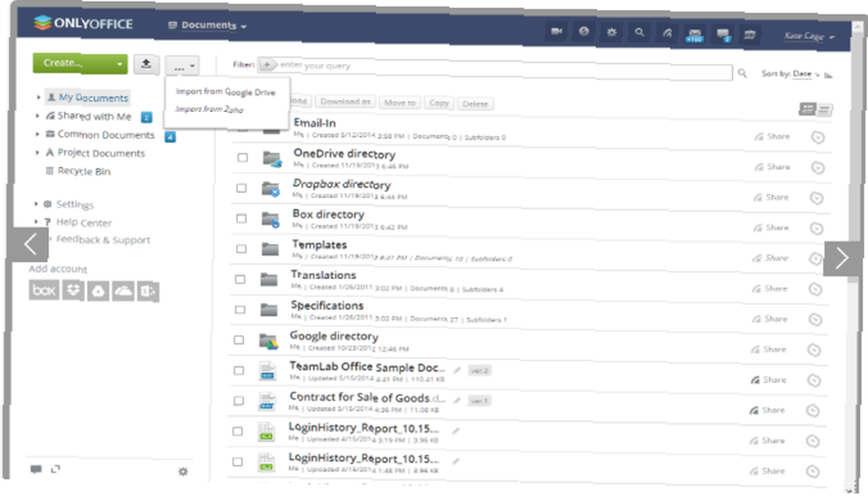Screen dimensions: 868x496
Task: Expand the My Documents tree arrow
Action: coord(38,97)
